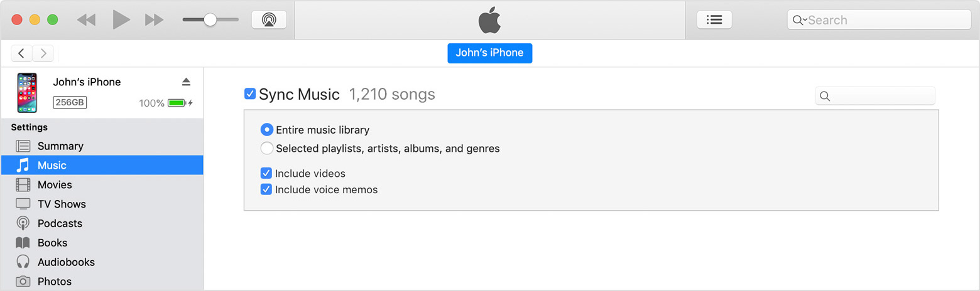Click the John's iPhone device button
The height and width of the screenshot is (291, 980).
tap(489, 53)
